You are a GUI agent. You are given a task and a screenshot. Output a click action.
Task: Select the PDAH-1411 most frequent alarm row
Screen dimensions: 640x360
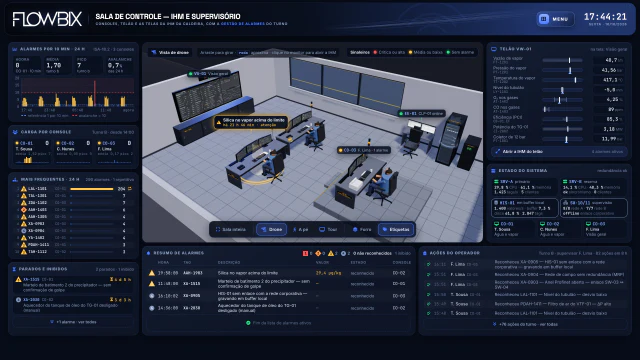(x=73, y=244)
